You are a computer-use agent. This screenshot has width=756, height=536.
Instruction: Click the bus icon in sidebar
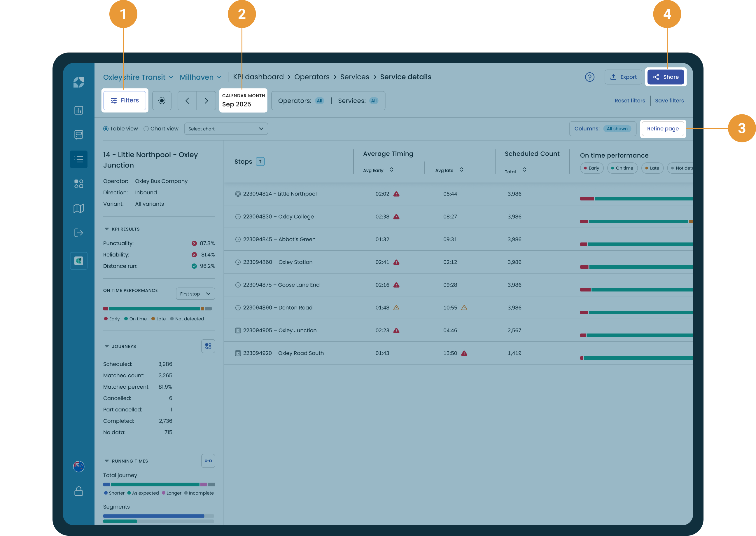pos(78,135)
